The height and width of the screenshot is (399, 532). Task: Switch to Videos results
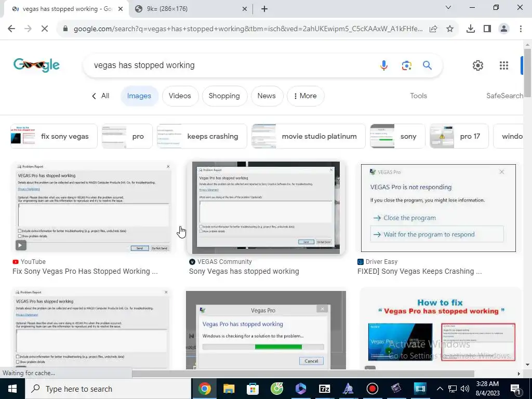[180, 96]
